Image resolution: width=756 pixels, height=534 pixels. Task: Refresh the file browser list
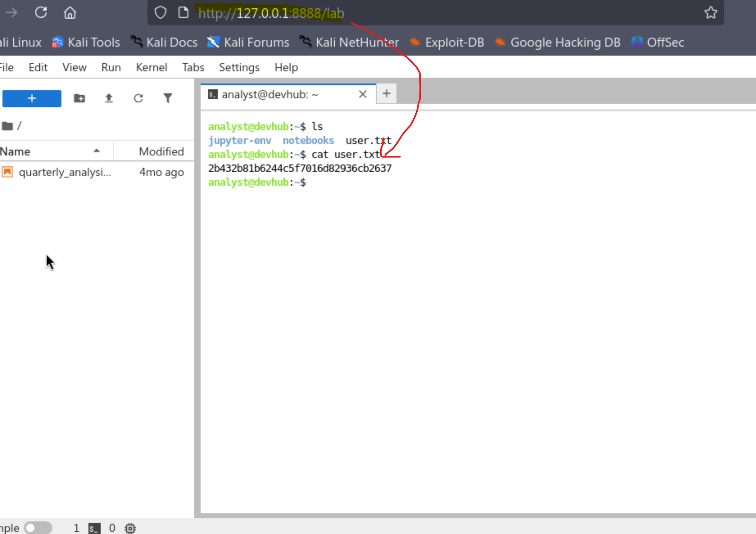point(138,98)
